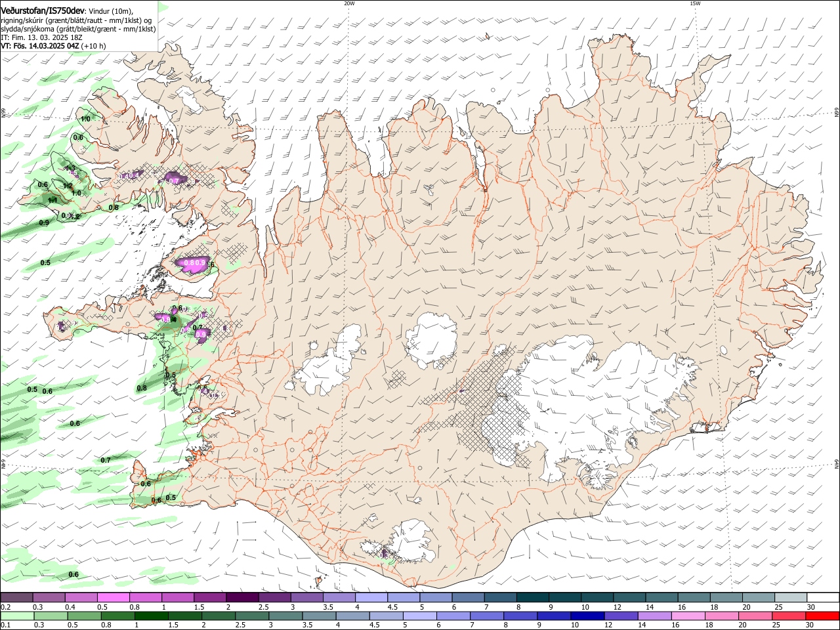This screenshot has height=630, width=840.
Task: Pick the grey-purple 0.2 snow scale swatch
Action: [16, 598]
